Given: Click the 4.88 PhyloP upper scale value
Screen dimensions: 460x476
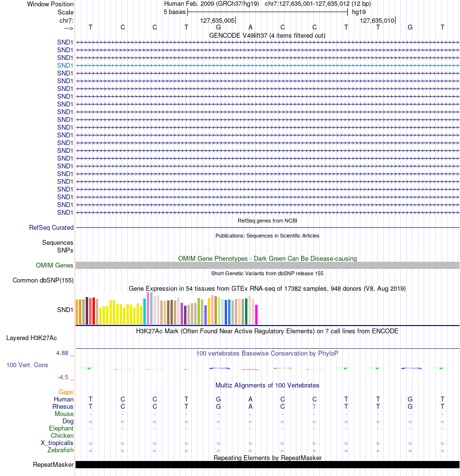Looking at the screenshot, I should (x=62, y=353).
